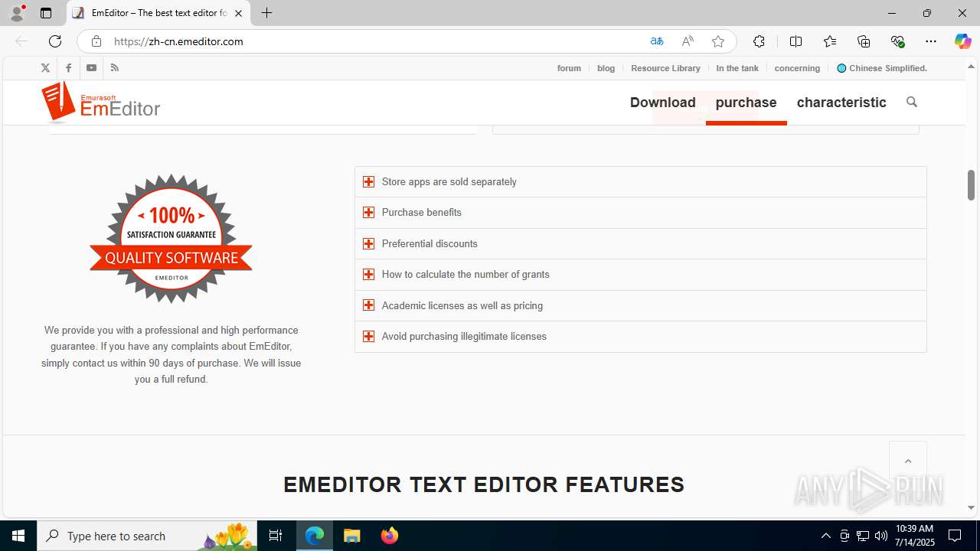The height and width of the screenshot is (551, 980).
Task: Click the browser translate icon
Action: (x=656, y=41)
